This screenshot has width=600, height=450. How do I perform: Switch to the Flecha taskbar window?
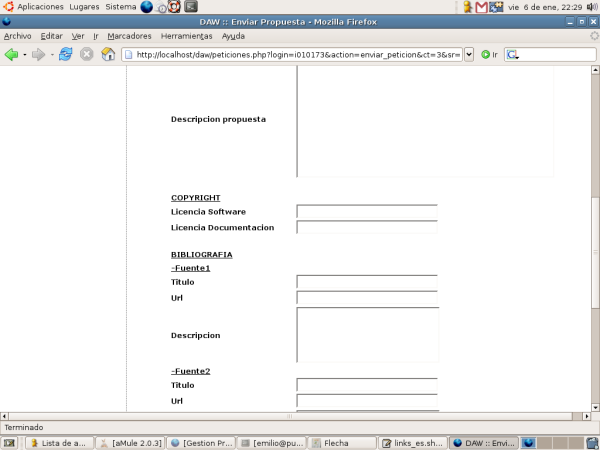342,443
